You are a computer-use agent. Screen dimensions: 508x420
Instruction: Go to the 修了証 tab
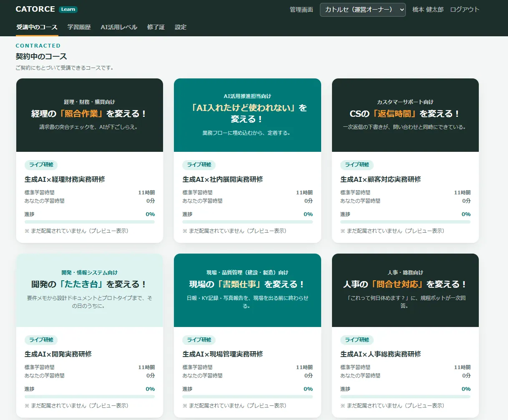coord(156,27)
